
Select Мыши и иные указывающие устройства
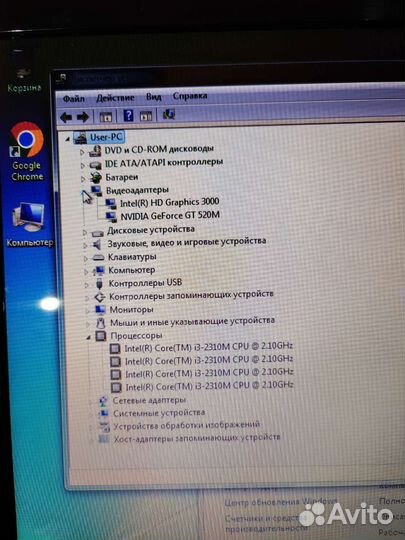coord(192,322)
